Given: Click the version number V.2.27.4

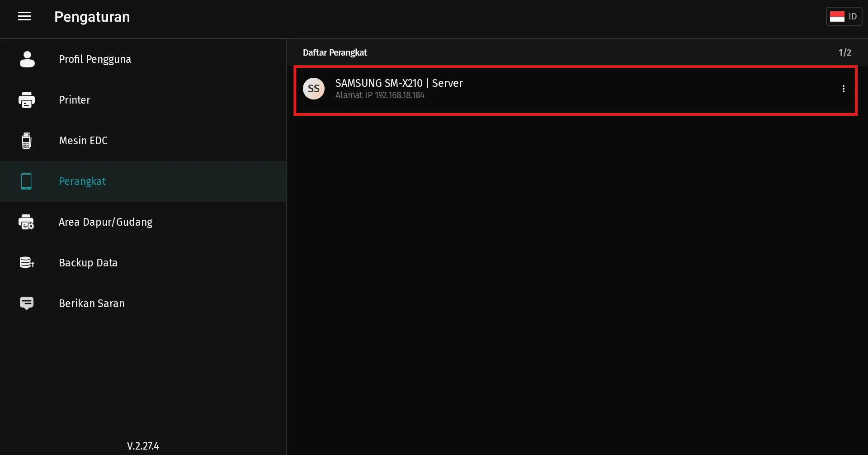Looking at the screenshot, I should 143,446.
